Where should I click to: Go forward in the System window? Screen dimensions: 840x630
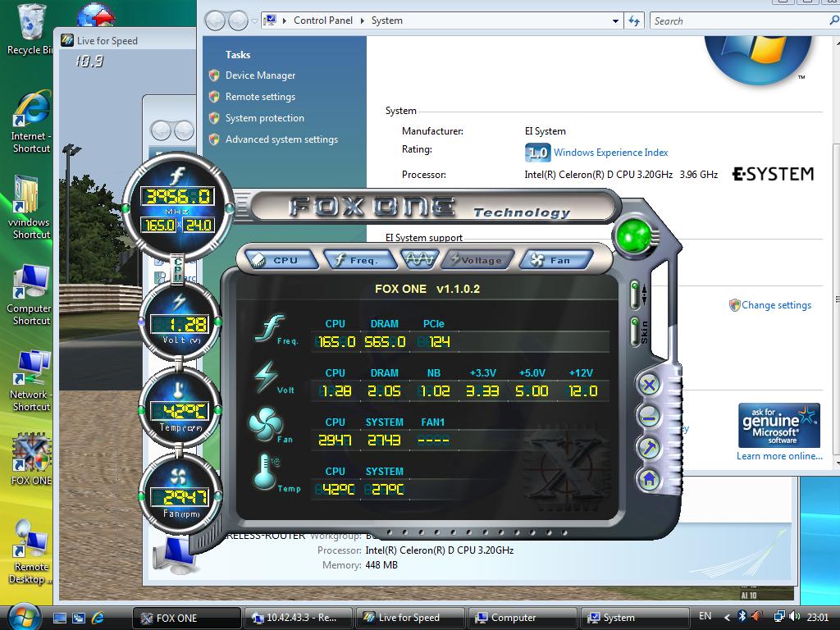coord(238,21)
